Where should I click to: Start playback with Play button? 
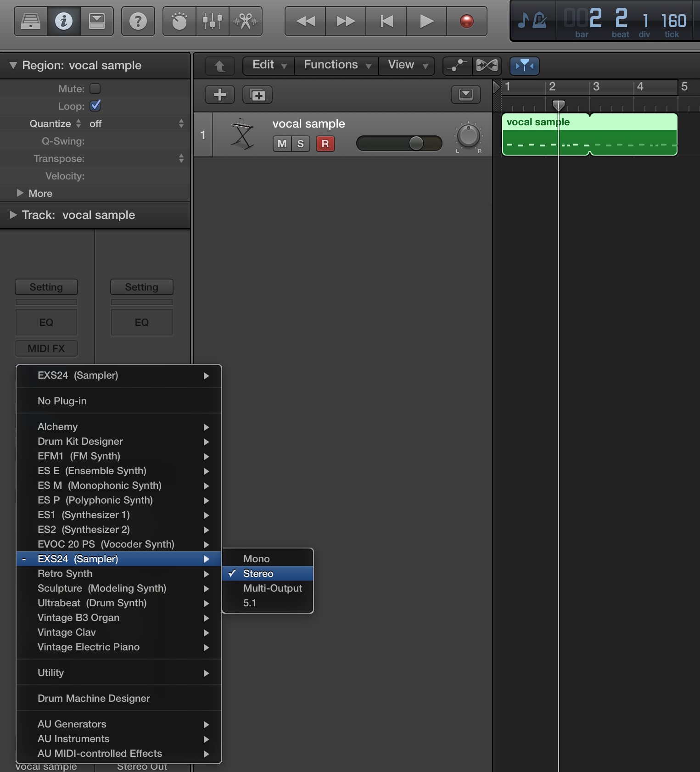426,21
